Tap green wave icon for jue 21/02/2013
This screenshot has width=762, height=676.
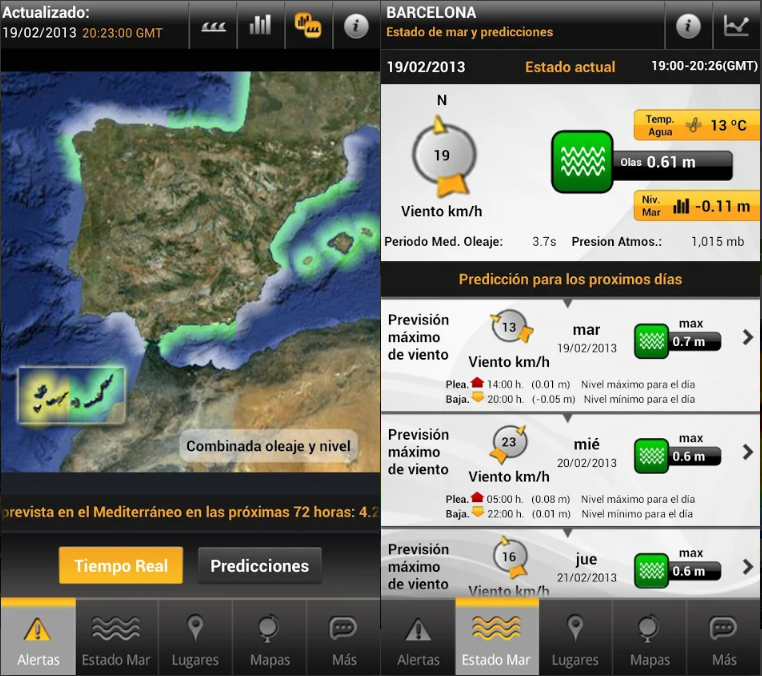(652, 571)
